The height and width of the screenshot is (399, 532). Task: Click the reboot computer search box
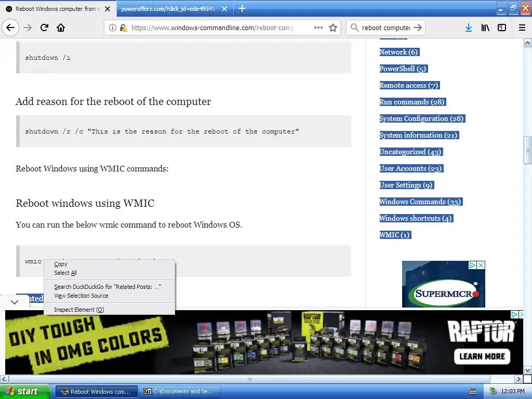386,28
